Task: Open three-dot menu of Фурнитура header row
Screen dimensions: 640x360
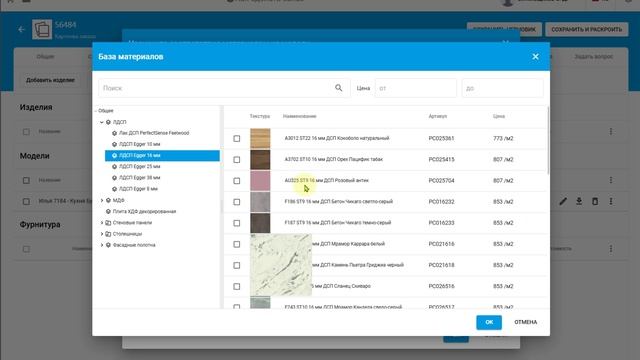Action: (x=611, y=249)
